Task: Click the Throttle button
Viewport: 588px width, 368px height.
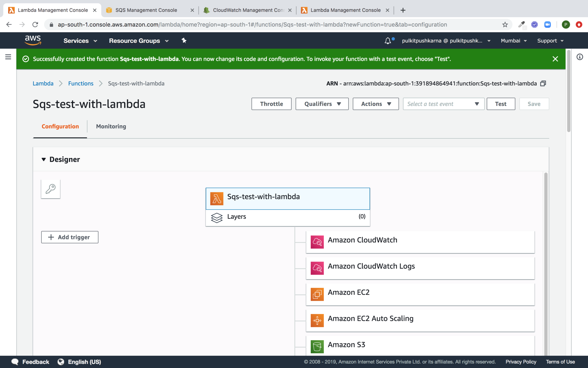Action: (271, 104)
